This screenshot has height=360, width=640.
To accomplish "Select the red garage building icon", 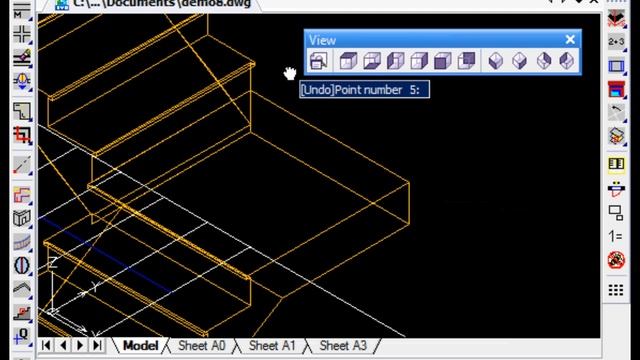I will tap(616, 89).
